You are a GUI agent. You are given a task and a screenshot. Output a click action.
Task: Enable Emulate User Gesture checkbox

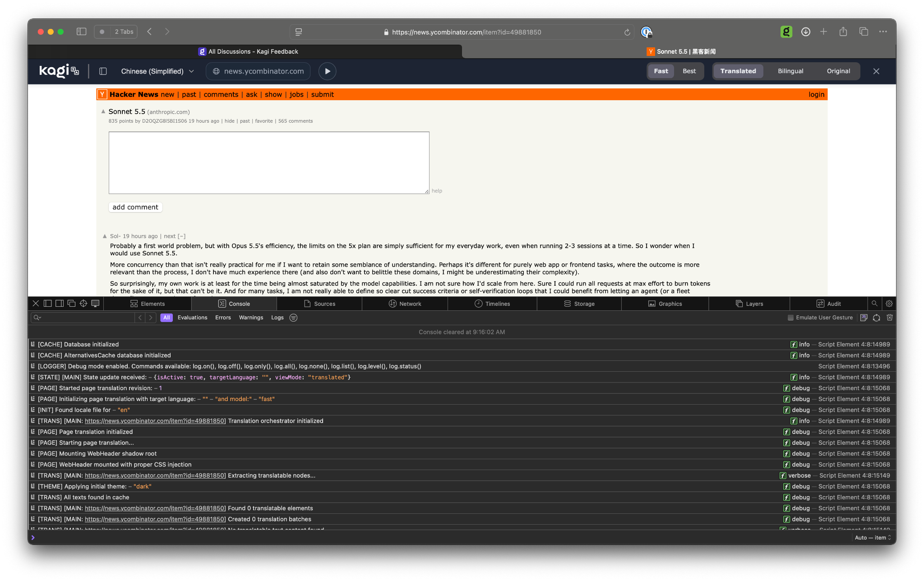(x=790, y=318)
